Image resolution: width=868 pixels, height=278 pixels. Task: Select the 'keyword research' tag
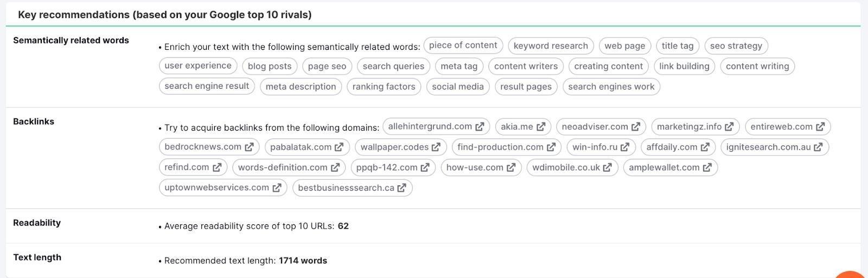(x=551, y=46)
